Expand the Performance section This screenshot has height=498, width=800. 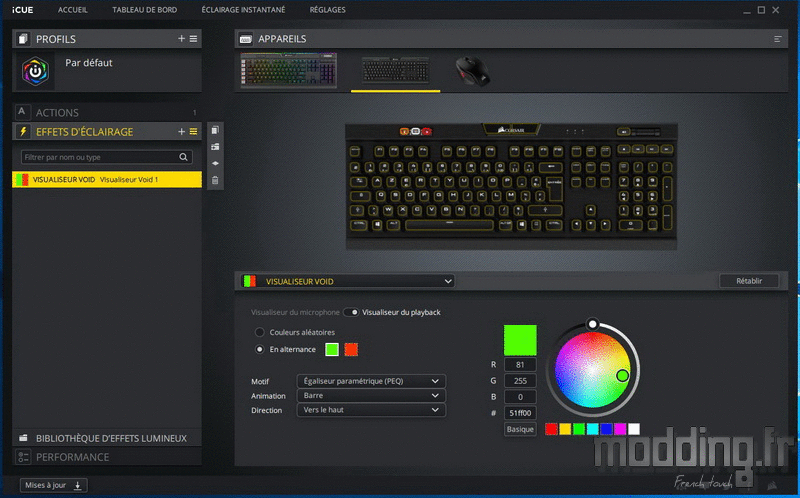tap(107, 457)
